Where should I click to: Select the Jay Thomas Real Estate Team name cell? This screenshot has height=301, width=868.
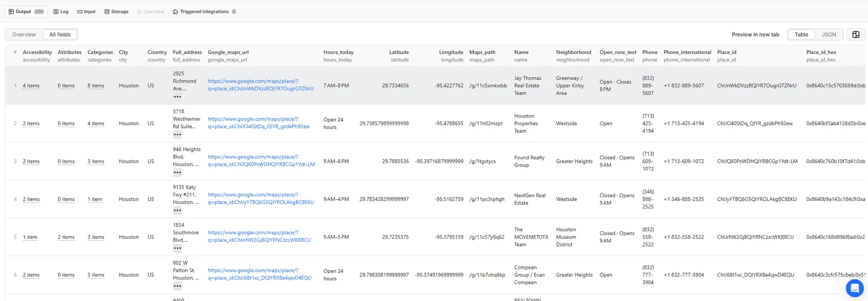pos(528,86)
